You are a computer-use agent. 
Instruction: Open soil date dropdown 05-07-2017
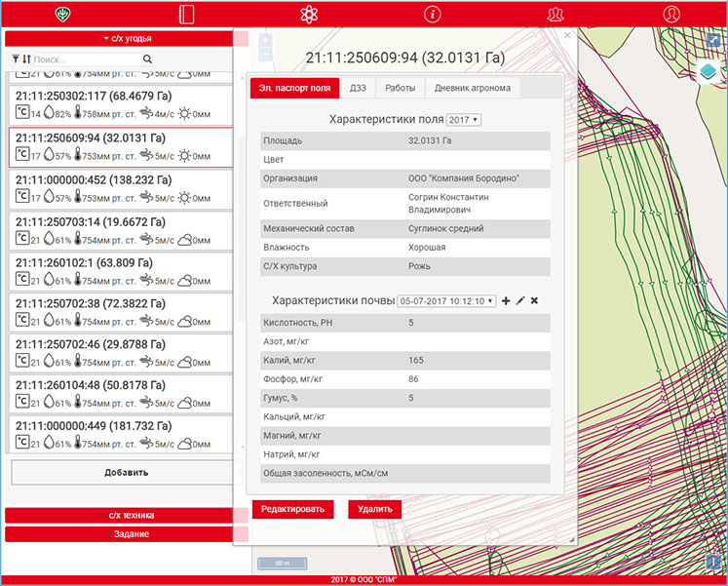click(x=447, y=301)
